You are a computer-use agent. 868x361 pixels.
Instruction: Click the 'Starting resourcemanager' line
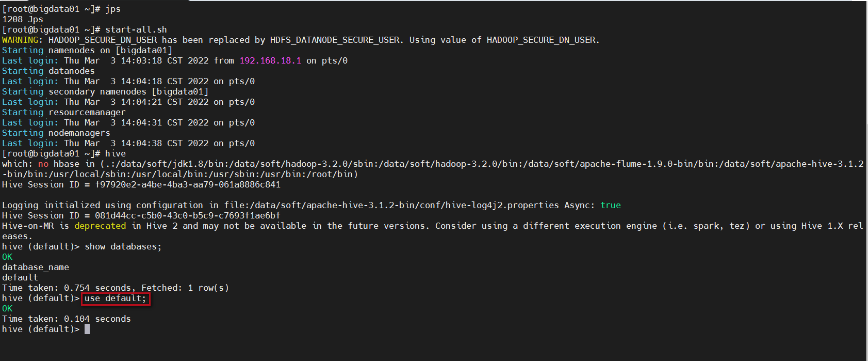coord(64,113)
